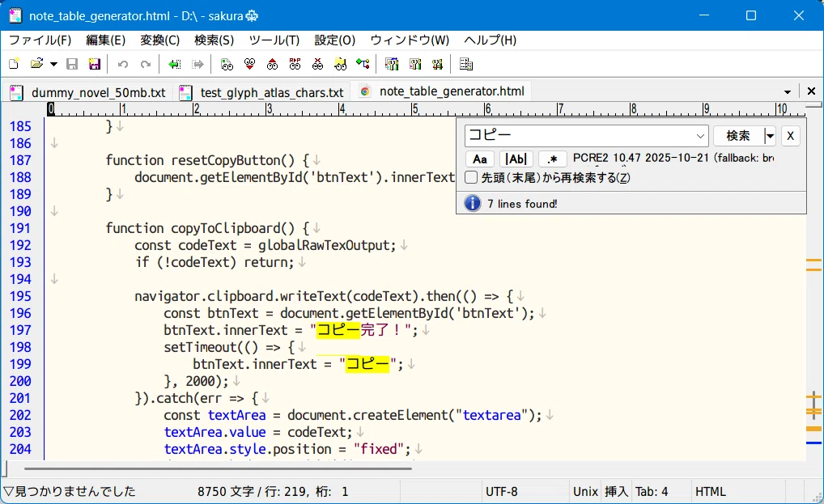Image resolution: width=824 pixels, height=504 pixels.
Task: Open ツール(T) menu
Action: (x=274, y=40)
